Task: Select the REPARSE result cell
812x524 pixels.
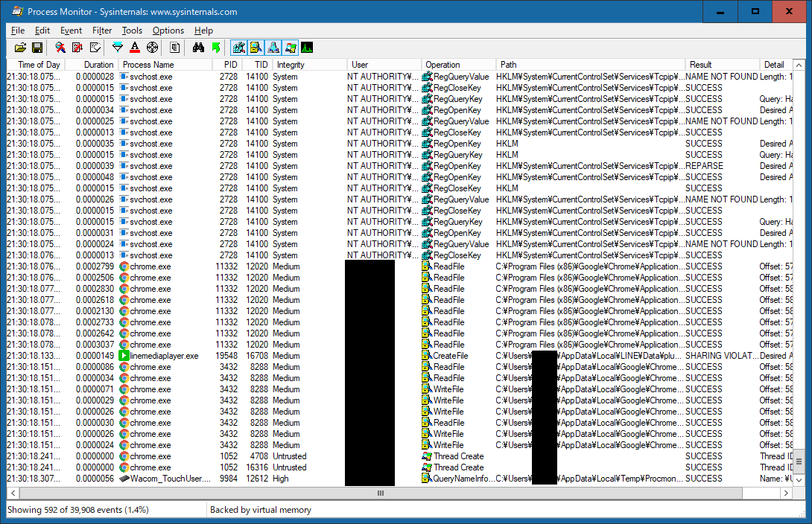Action: click(x=704, y=166)
